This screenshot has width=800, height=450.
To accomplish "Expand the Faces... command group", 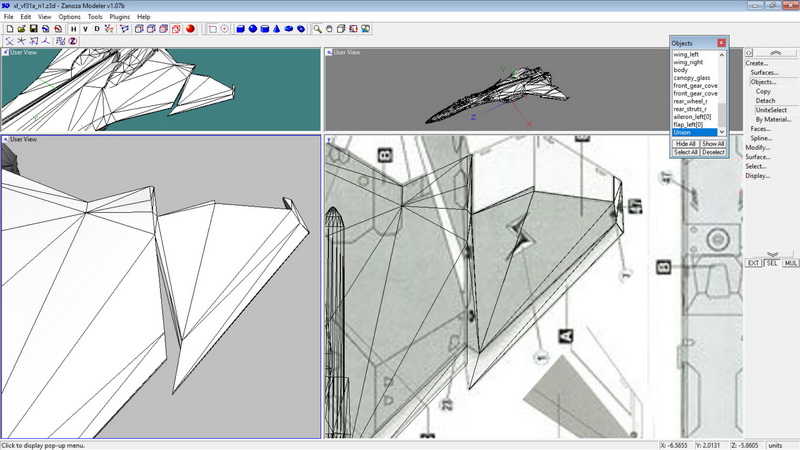I will pyautogui.click(x=760, y=129).
